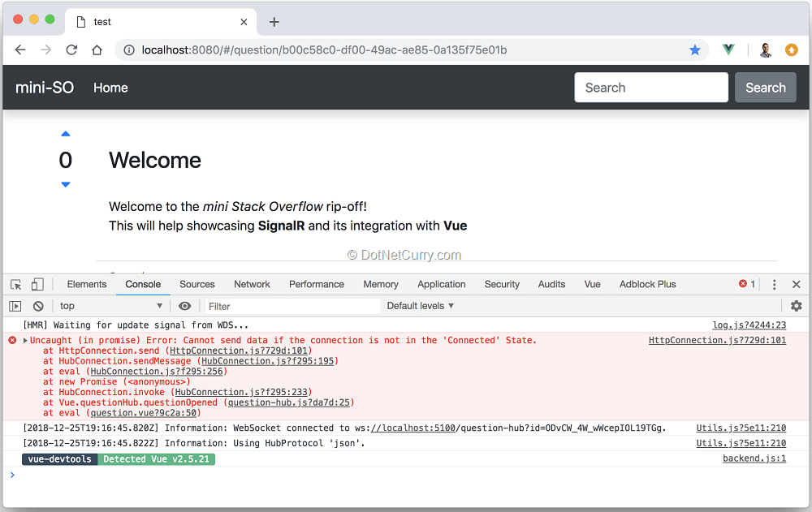The image size is (812, 512).
Task: Open the JavaScript context 'top' dropdown
Action: [110, 306]
